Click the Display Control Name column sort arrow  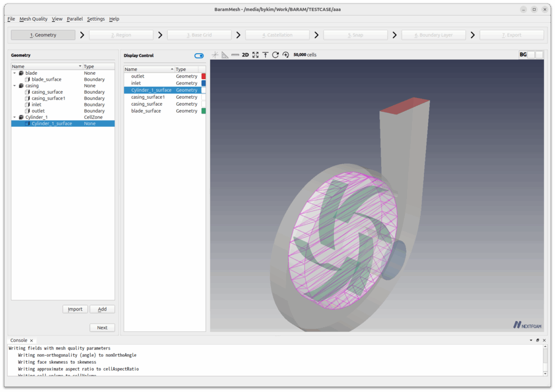(172, 69)
